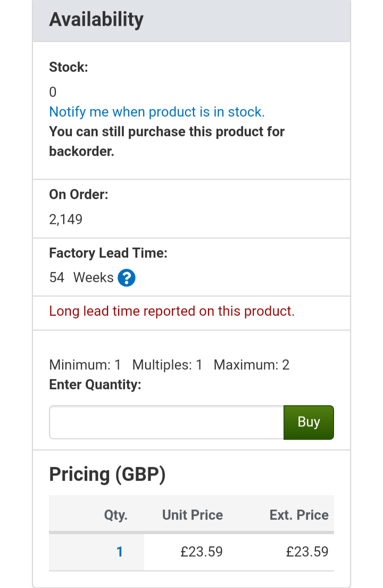Viewport: 383px width, 588px height.
Task: Click the Ext. Price column header
Action: (299, 515)
